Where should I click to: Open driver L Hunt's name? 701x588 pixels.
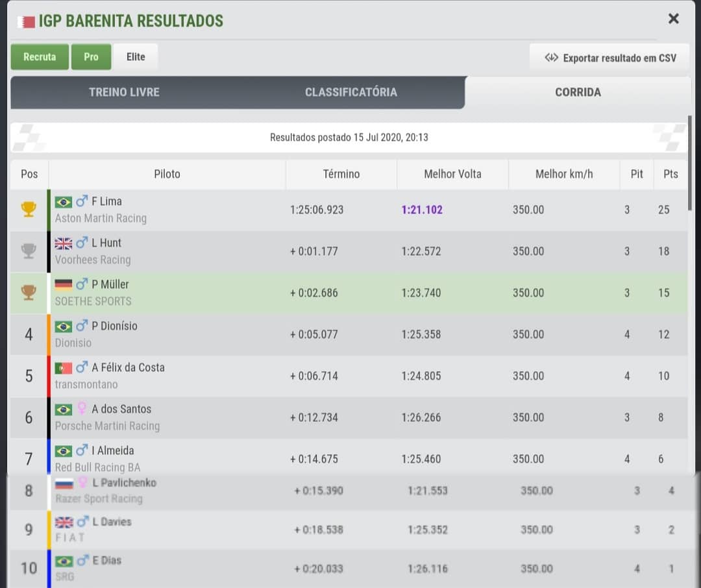pyautogui.click(x=106, y=243)
